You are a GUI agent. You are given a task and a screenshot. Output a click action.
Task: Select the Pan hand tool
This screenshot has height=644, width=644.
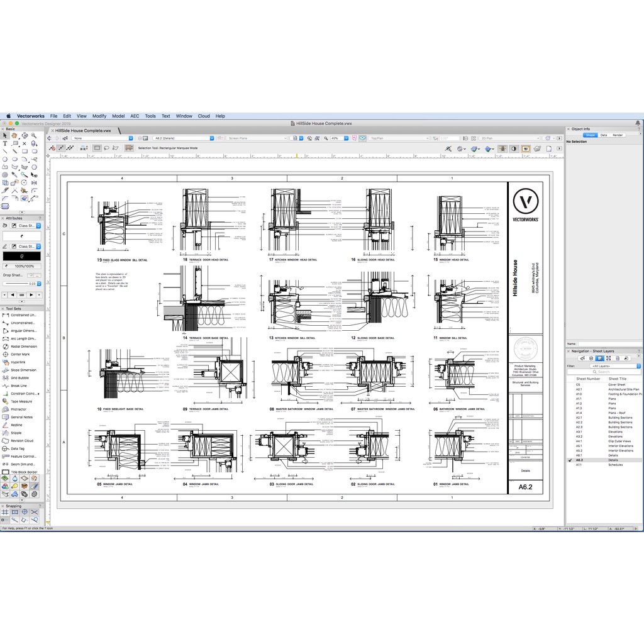point(14,135)
